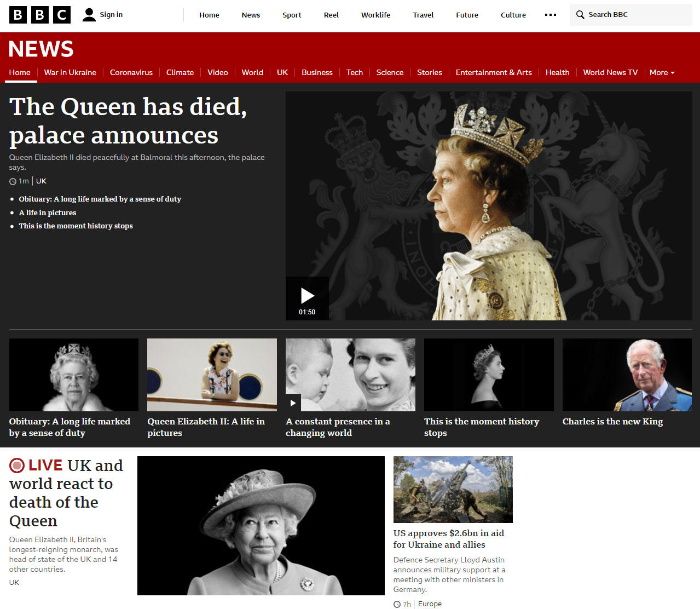Open 'A life in pictures' bullet link

tap(48, 212)
